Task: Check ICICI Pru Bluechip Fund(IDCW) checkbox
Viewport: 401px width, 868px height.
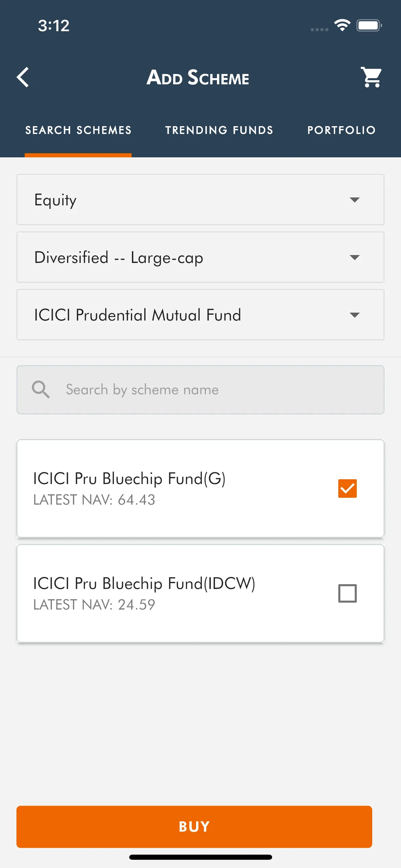Action: pos(347,593)
